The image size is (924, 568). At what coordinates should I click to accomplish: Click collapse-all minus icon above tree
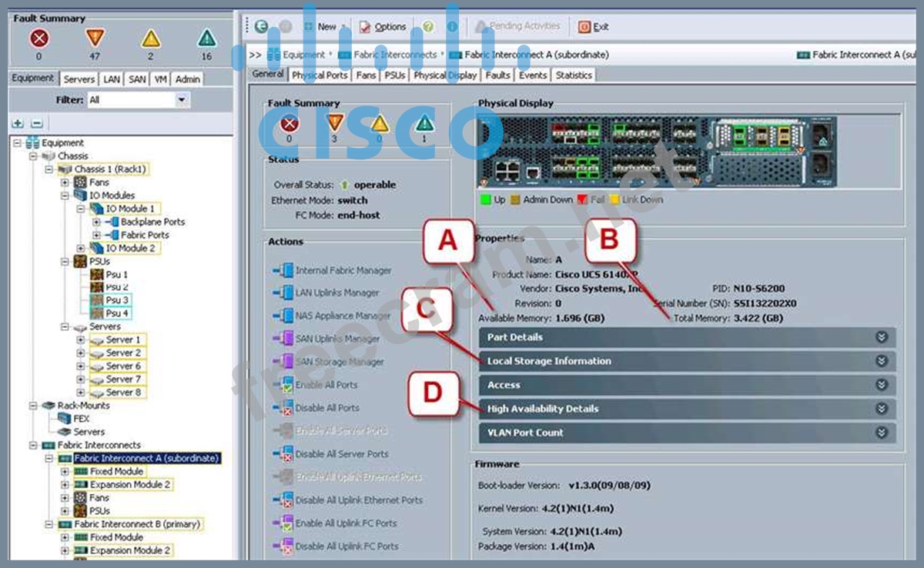pyautogui.click(x=35, y=124)
